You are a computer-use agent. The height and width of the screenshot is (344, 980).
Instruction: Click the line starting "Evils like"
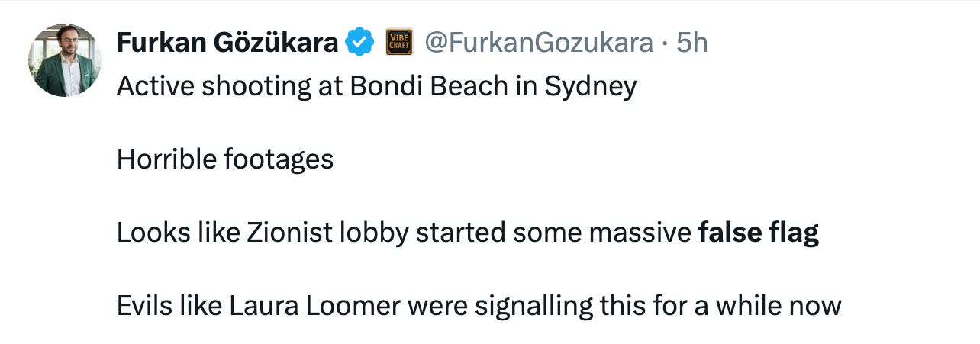(479, 306)
